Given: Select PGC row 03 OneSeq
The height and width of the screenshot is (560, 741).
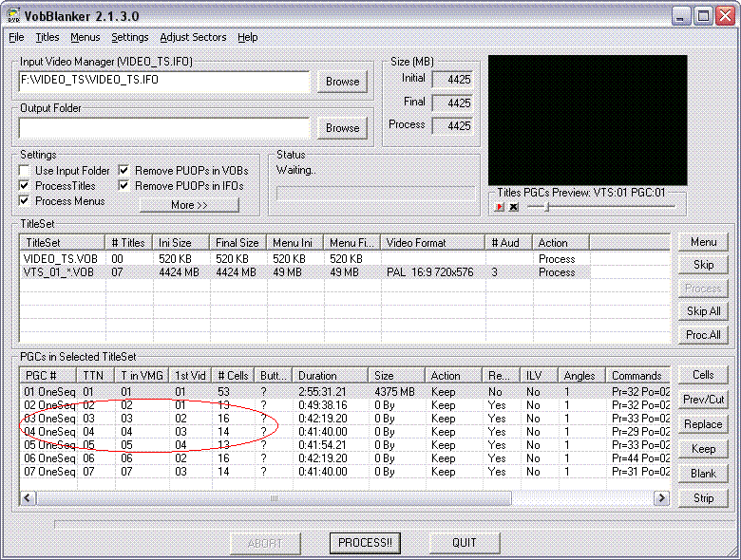Looking at the screenshot, I should pyautogui.click(x=345, y=419).
